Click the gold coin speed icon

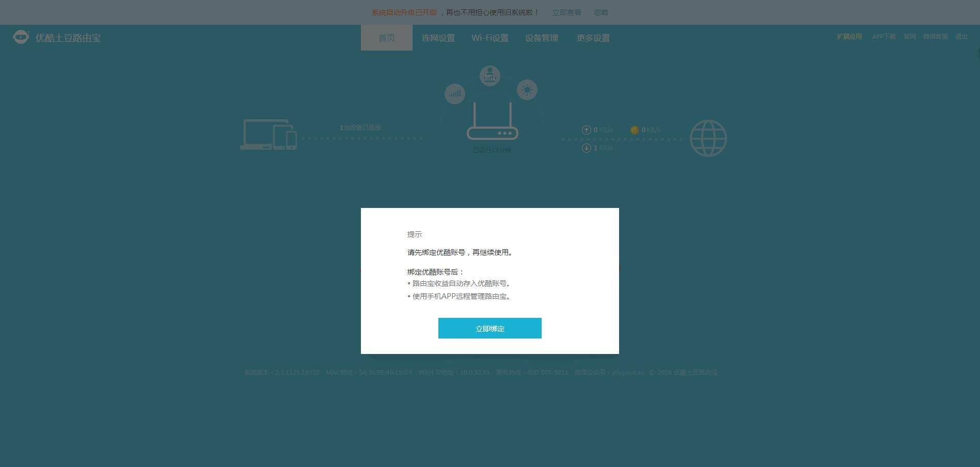[635, 130]
